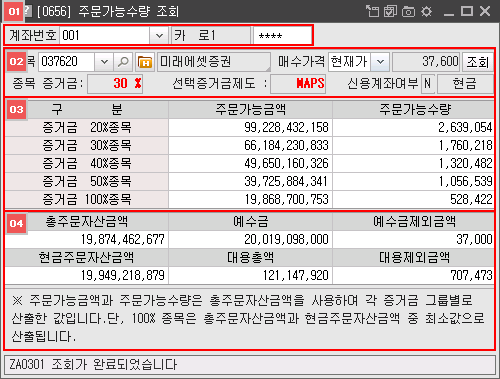Click the copy window icon in title bar

pos(390,11)
